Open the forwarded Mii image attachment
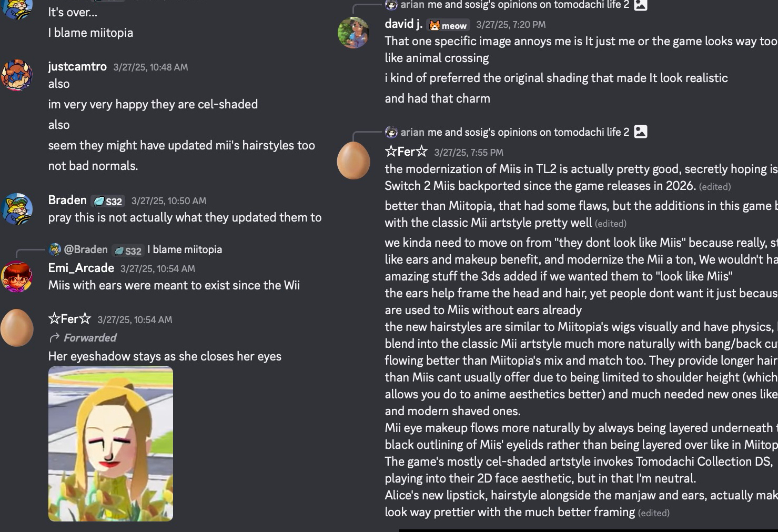Image resolution: width=778 pixels, height=532 pixels. click(x=110, y=444)
